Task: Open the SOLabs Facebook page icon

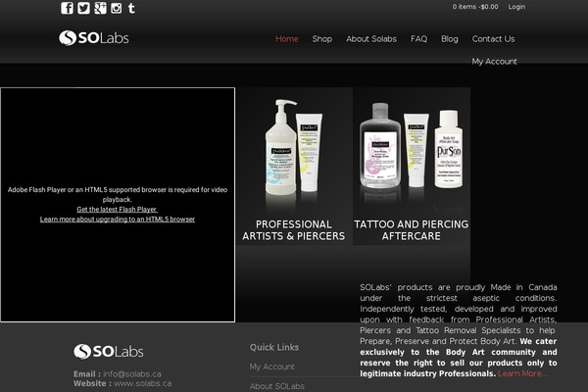Action: (x=67, y=8)
